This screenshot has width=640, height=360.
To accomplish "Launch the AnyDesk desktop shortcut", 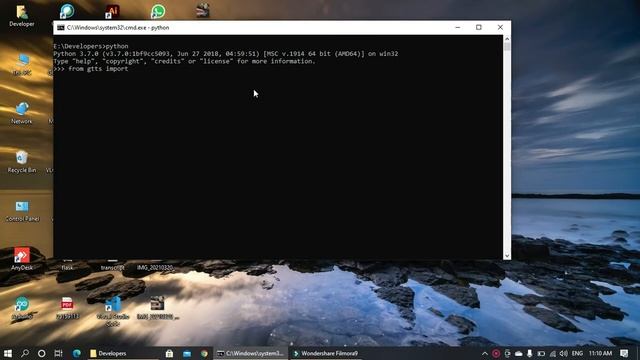I will click(22, 259).
